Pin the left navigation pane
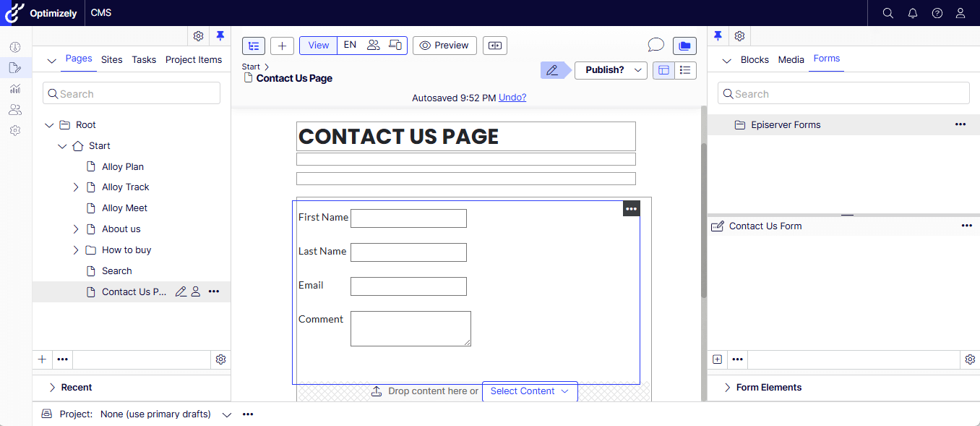980x426 pixels. [220, 35]
